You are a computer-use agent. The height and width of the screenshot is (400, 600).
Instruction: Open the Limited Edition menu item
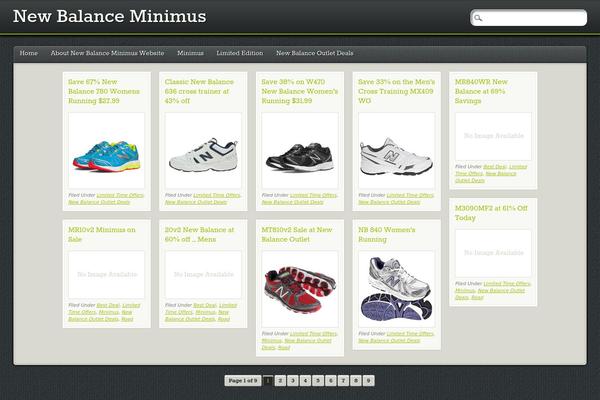click(240, 53)
